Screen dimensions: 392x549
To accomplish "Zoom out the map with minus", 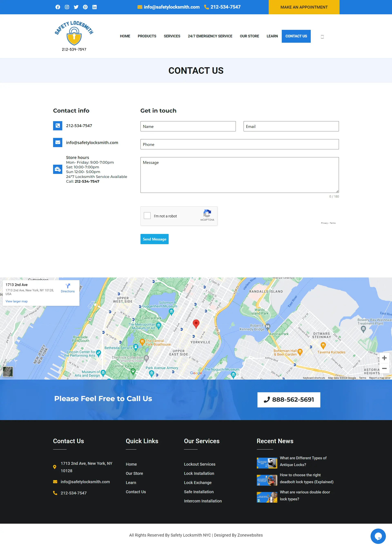I will tap(384, 369).
